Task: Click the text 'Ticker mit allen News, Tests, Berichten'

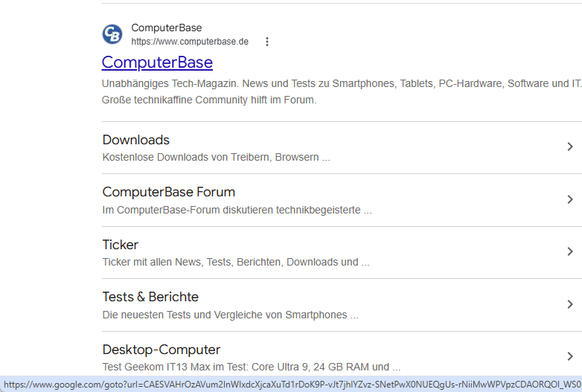Action: [193, 262]
